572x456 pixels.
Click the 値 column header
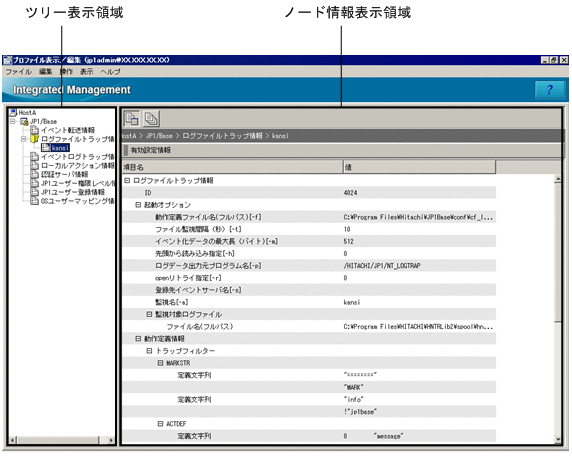click(419, 167)
